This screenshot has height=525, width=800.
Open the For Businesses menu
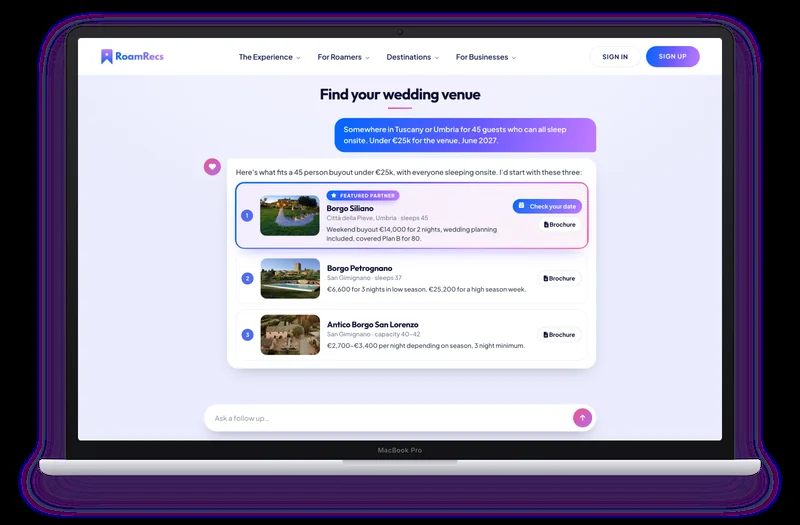click(x=486, y=57)
